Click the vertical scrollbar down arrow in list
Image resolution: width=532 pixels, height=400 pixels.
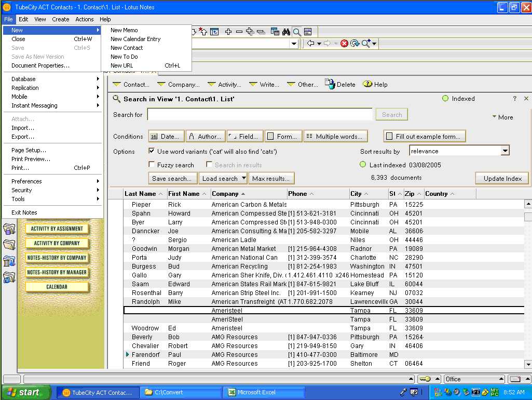(x=528, y=364)
